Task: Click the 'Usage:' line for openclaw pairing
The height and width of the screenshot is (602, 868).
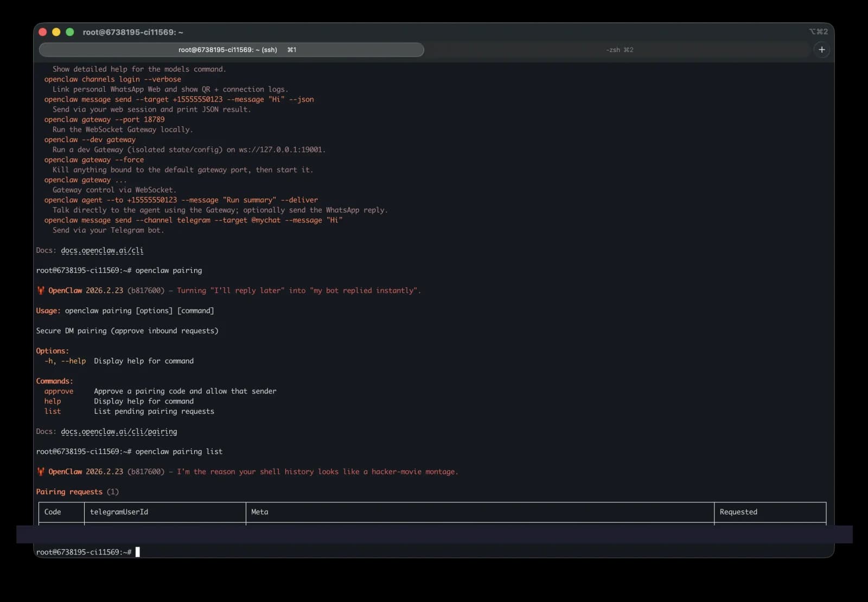Action: point(125,311)
